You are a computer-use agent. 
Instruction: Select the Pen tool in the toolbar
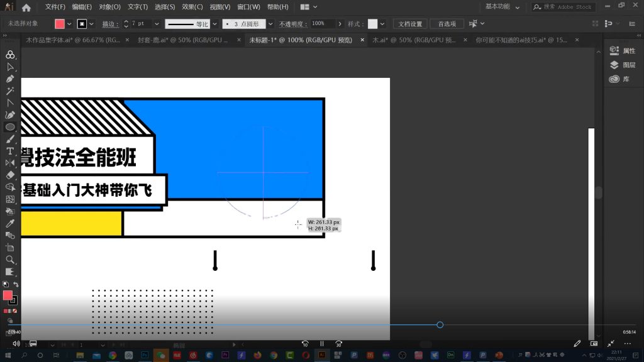coord(9,79)
